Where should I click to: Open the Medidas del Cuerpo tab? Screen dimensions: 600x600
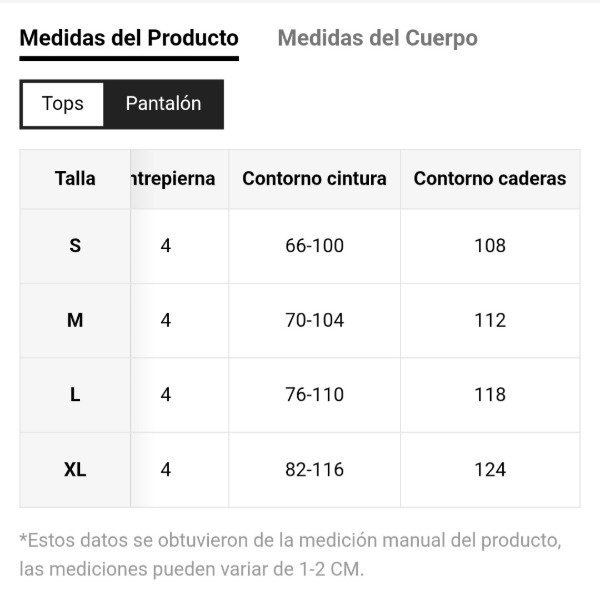pyautogui.click(x=377, y=39)
